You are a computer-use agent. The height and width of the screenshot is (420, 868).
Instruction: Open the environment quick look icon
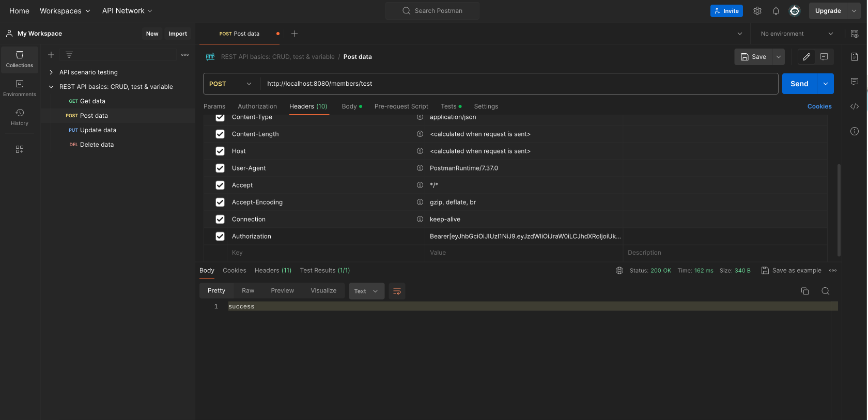tap(855, 34)
